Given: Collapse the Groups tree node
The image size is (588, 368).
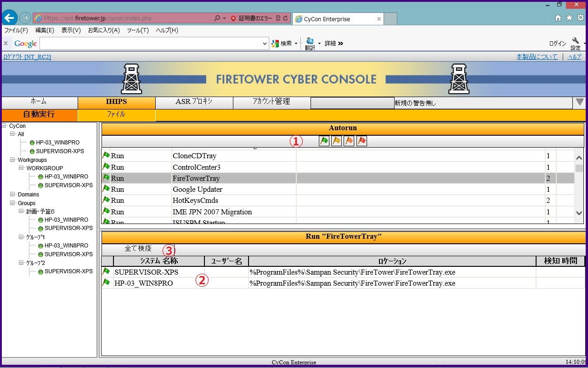Looking at the screenshot, I should coord(13,203).
